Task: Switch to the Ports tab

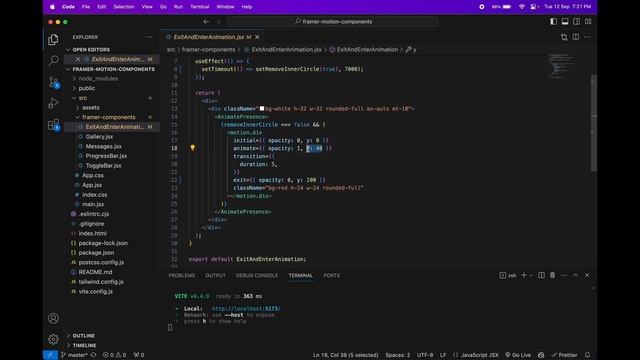Action: [x=331, y=276]
